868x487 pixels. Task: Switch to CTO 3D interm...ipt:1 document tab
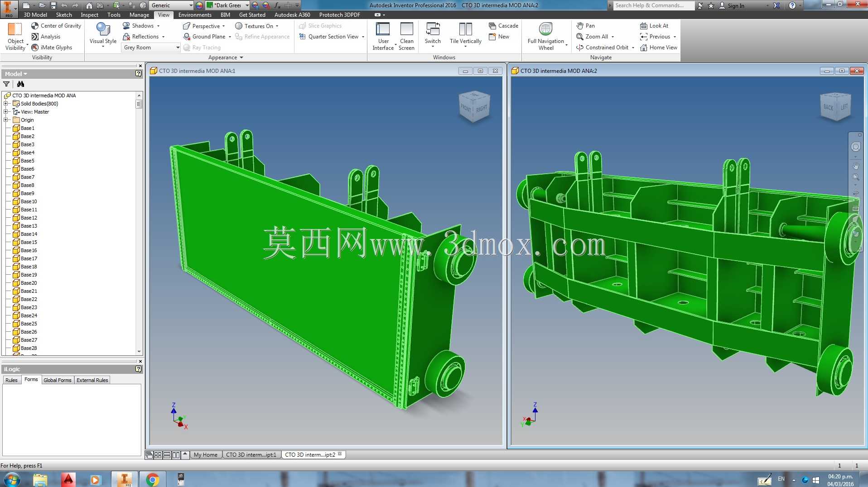pos(251,455)
